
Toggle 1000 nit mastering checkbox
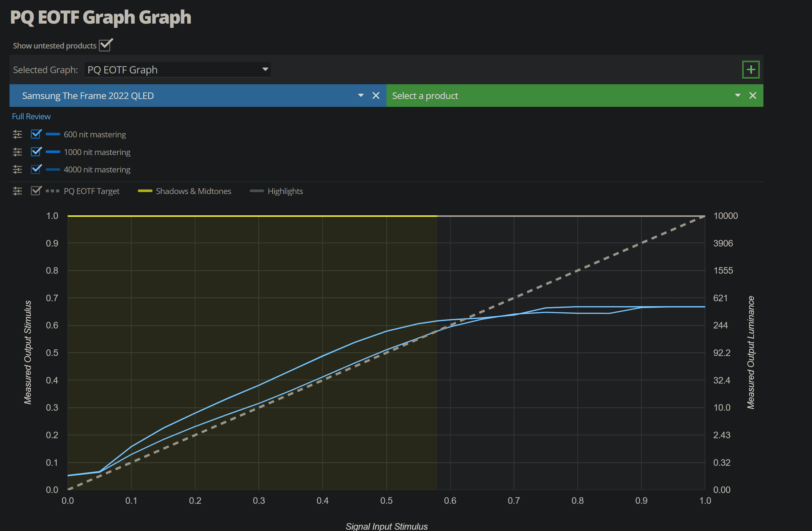point(36,151)
